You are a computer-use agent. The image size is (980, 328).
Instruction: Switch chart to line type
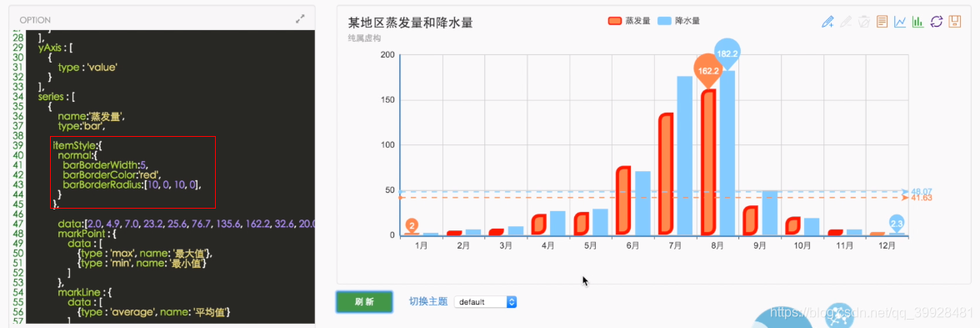(x=900, y=22)
